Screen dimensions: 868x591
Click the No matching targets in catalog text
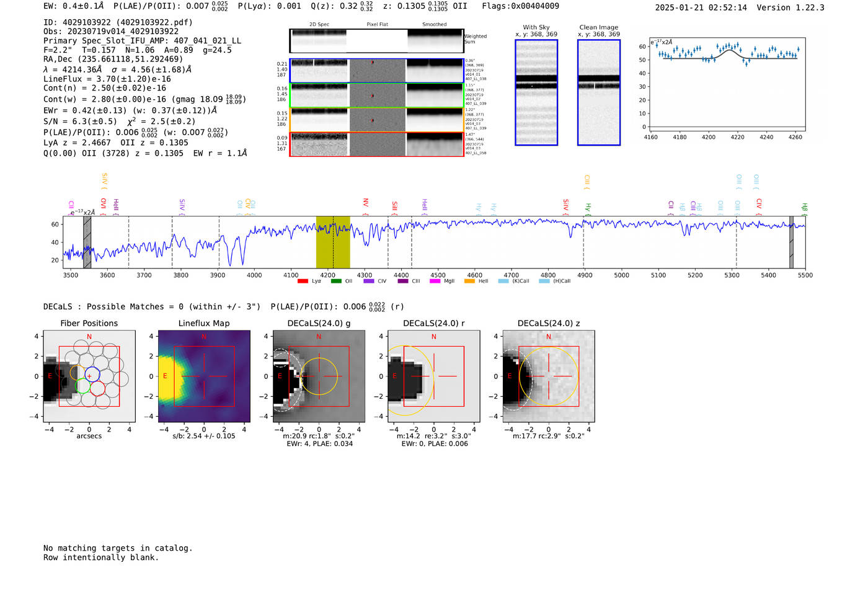pos(118,548)
